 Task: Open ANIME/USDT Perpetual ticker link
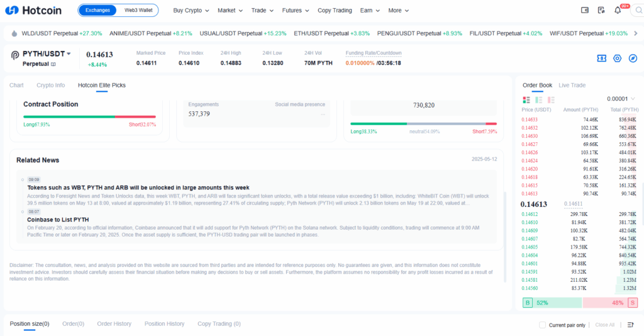pyautogui.click(x=151, y=33)
